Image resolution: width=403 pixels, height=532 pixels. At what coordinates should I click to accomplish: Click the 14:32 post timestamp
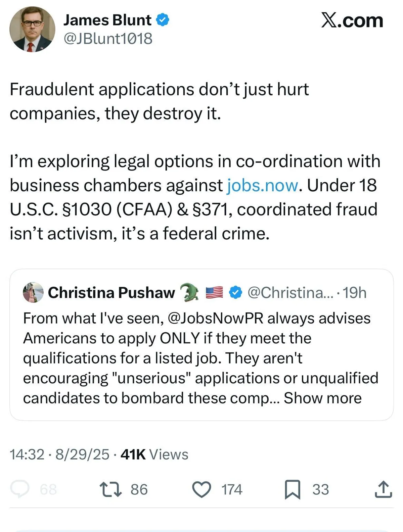tap(27, 454)
